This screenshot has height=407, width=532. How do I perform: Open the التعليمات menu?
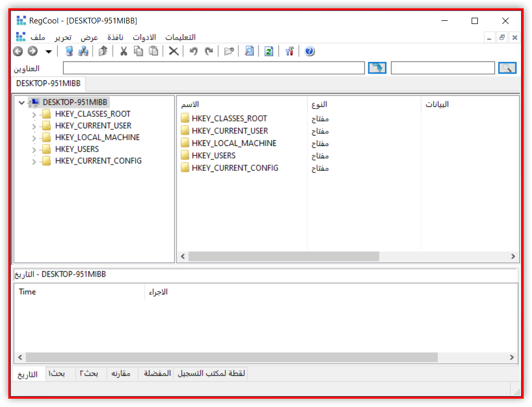click(x=181, y=37)
